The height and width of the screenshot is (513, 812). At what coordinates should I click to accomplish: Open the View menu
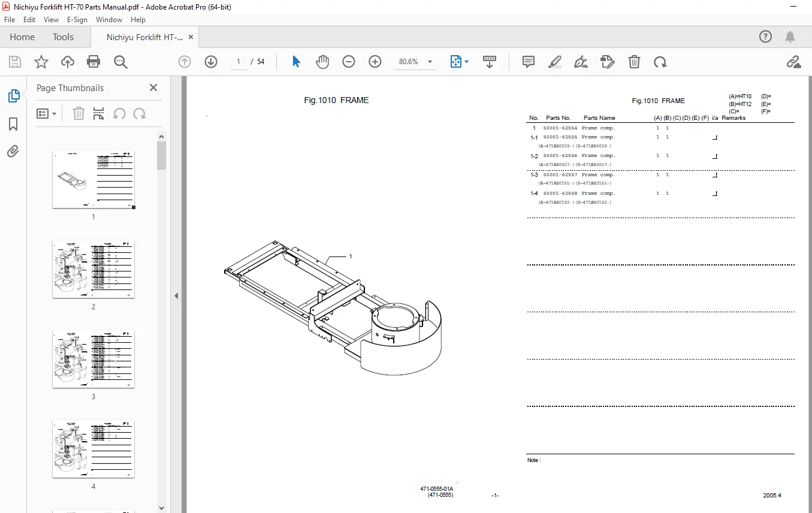(x=52, y=20)
